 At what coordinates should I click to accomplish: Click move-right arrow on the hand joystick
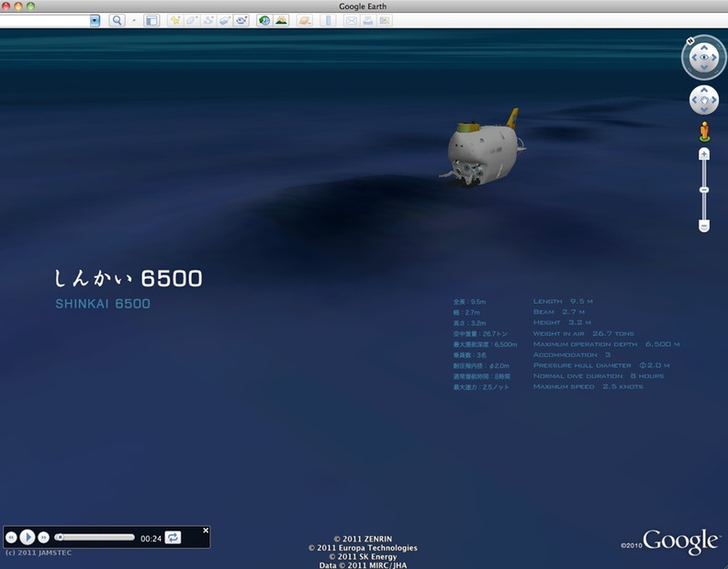[714, 100]
